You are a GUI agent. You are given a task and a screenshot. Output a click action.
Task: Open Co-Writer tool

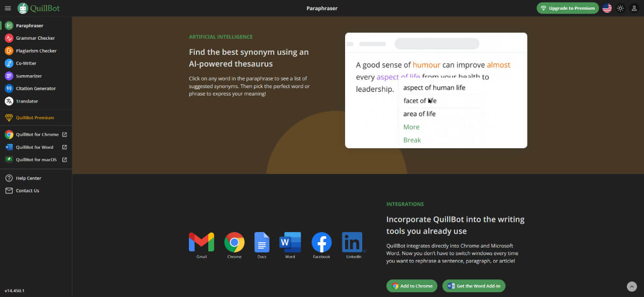tap(36, 63)
